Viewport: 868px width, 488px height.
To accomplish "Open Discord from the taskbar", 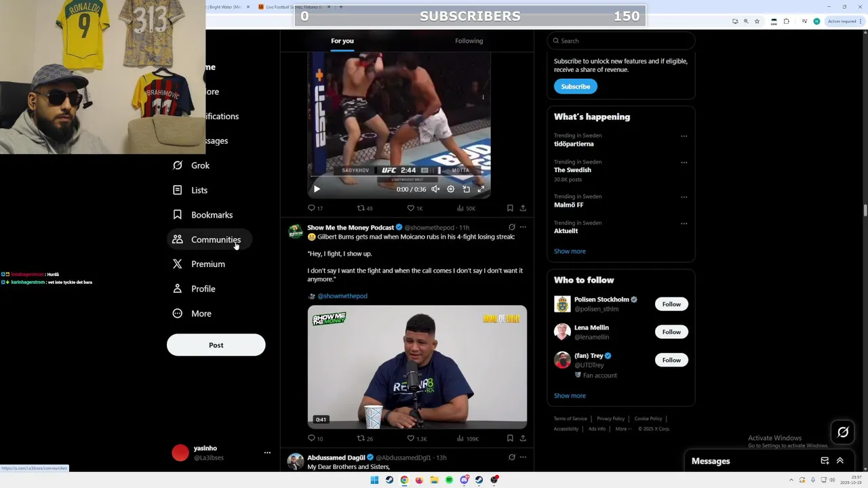I will point(464,480).
